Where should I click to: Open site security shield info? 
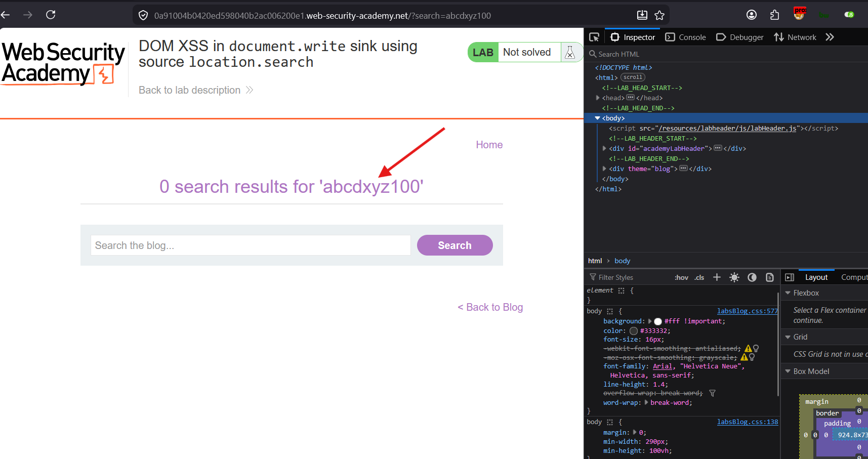pos(143,15)
